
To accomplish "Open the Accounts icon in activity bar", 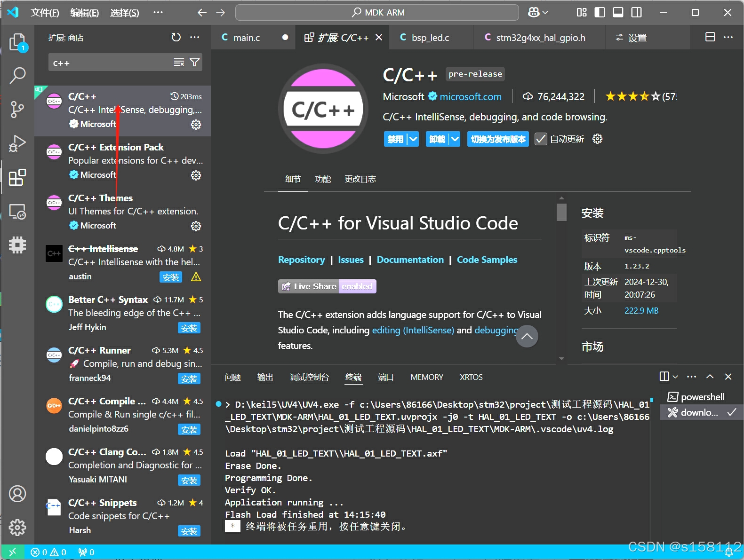I will [17, 494].
